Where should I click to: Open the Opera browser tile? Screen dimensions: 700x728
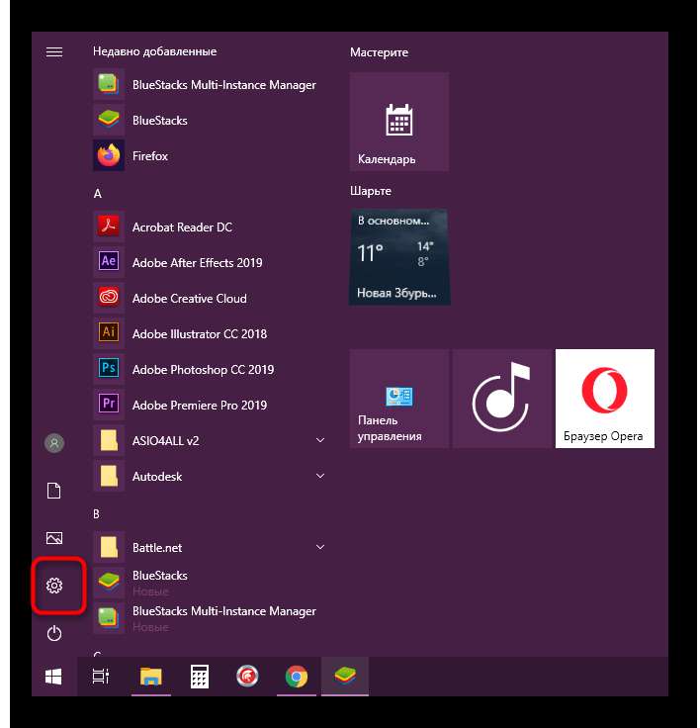pos(605,399)
